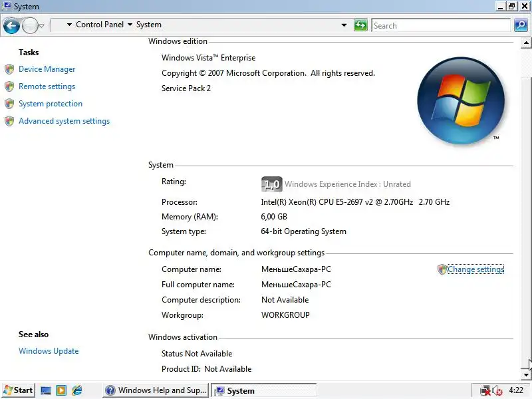Image resolution: width=532 pixels, height=399 pixels.
Task: Open Remote settings link
Action: pos(47,86)
